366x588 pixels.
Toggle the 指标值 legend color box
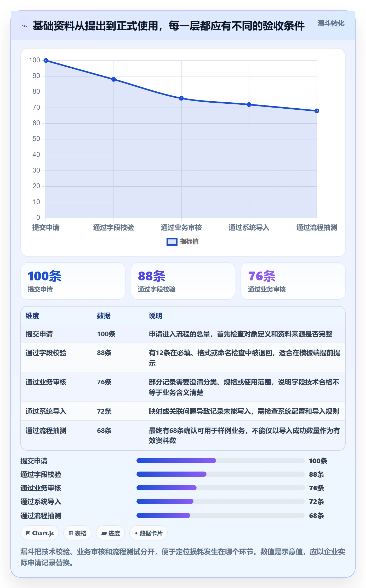click(172, 242)
